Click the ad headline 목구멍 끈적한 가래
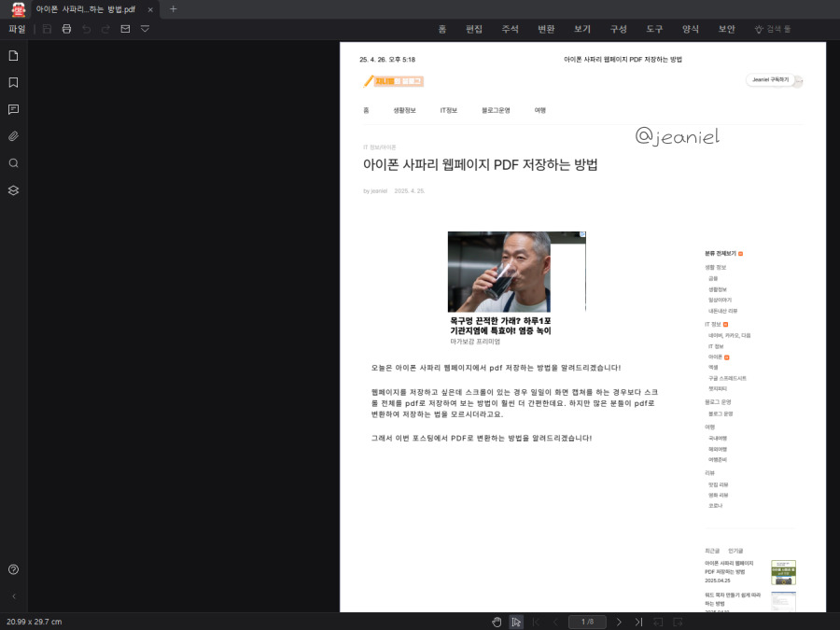 (x=500, y=326)
